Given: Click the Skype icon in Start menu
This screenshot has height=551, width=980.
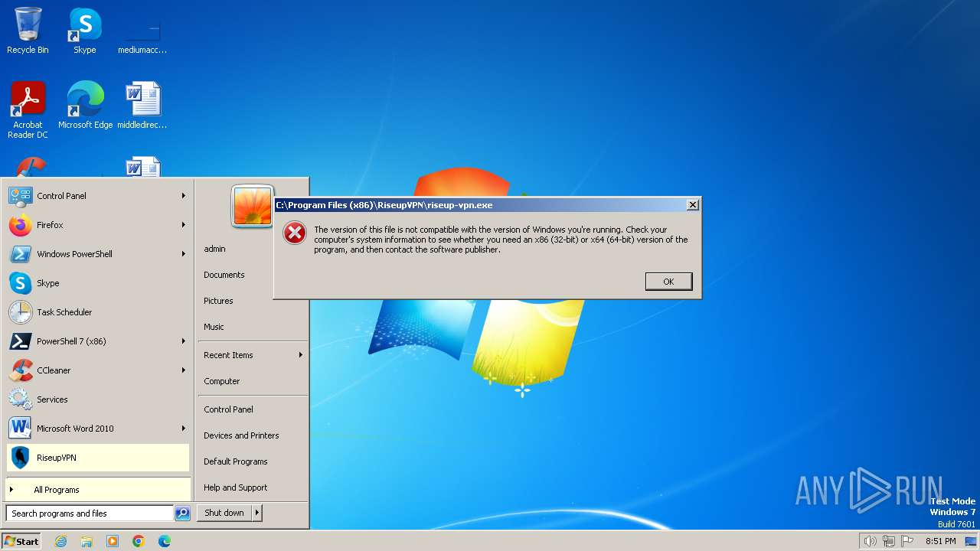Looking at the screenshot, I should 20,283.
